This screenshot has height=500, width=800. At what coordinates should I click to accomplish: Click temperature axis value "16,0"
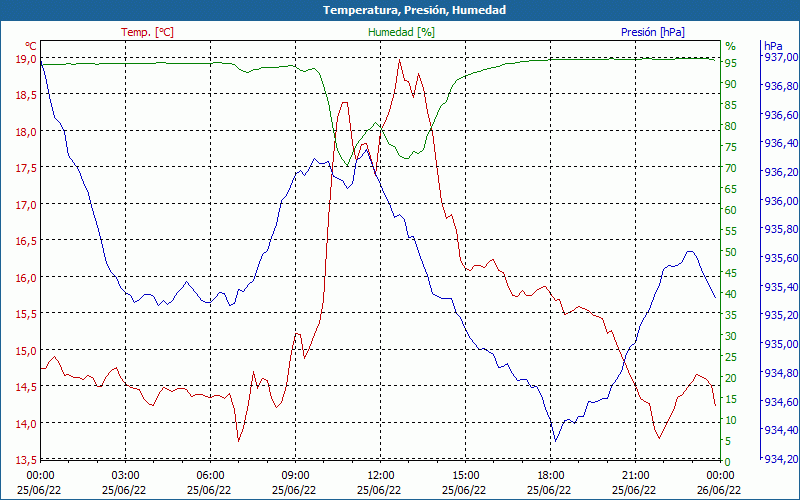[x=26, y=278]
